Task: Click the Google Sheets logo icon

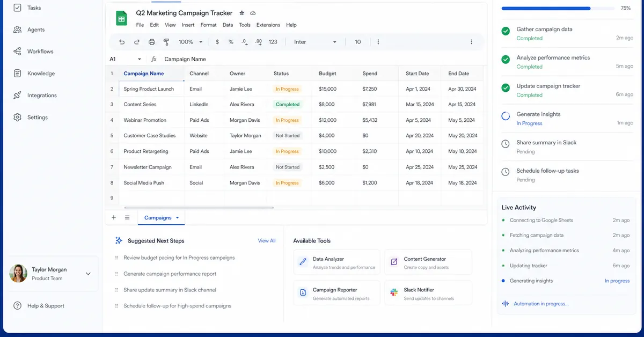Action: click(121, 18)
